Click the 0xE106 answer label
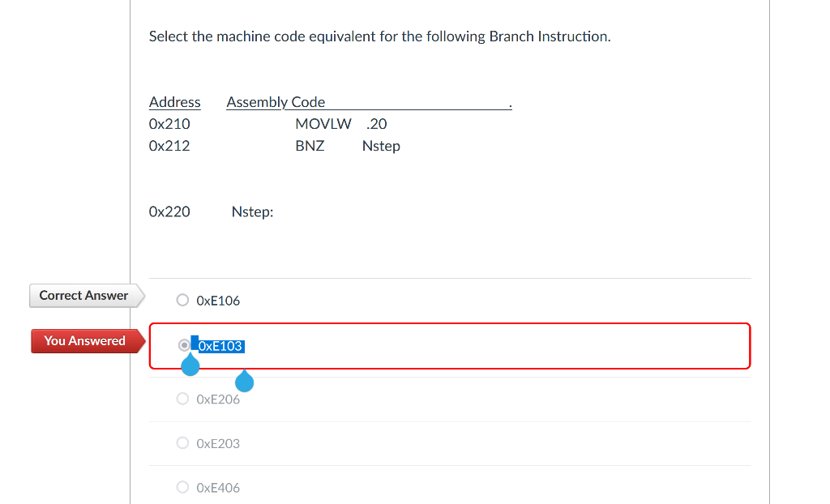Image resolution: width=830 pixels, height=504 pixels. [x=217, y=300]
